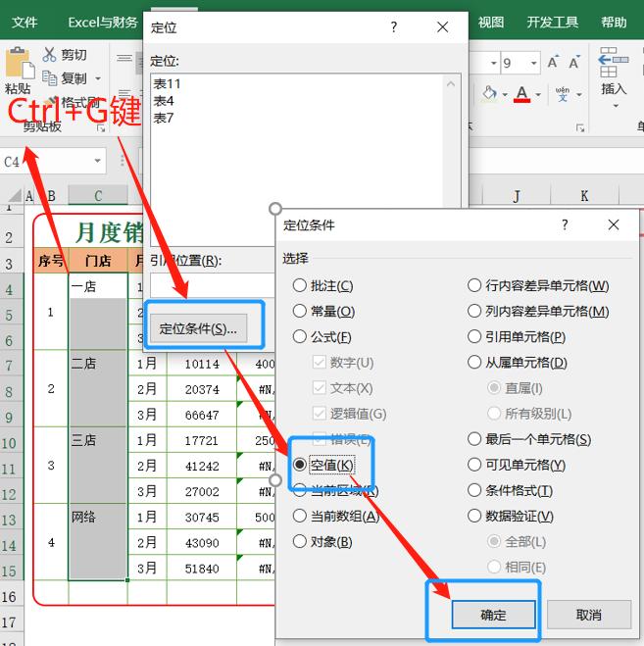
Task: Toggle the 逻辑值(G) checkbox
Action: [x=320, y=414]
